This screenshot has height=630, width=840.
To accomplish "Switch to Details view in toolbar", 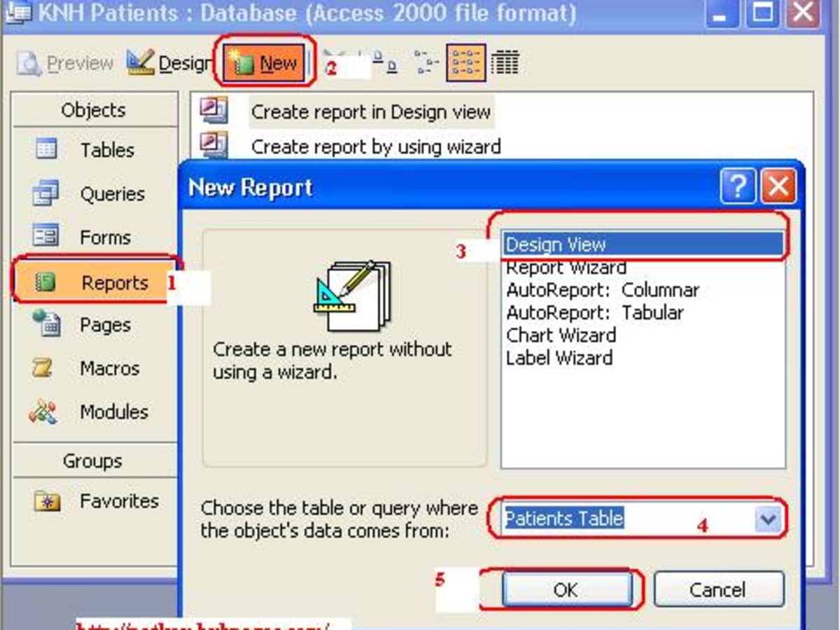I will coord(506,62).
